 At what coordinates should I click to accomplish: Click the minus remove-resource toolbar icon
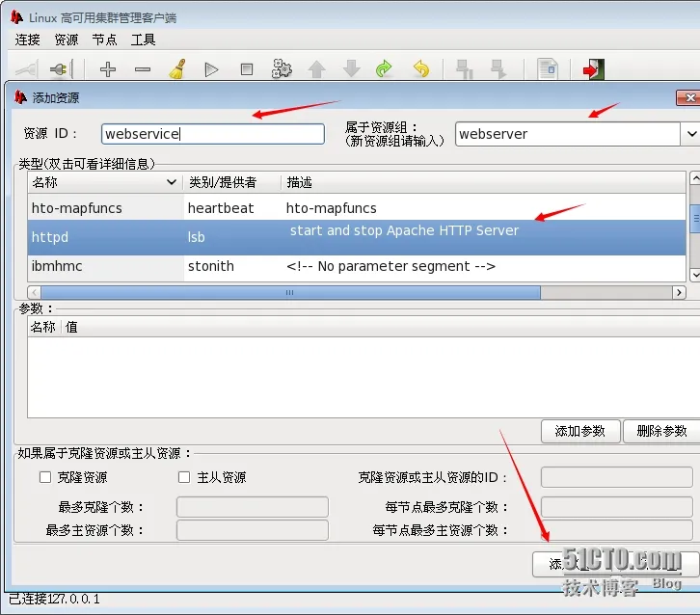[x=143, y=69]
